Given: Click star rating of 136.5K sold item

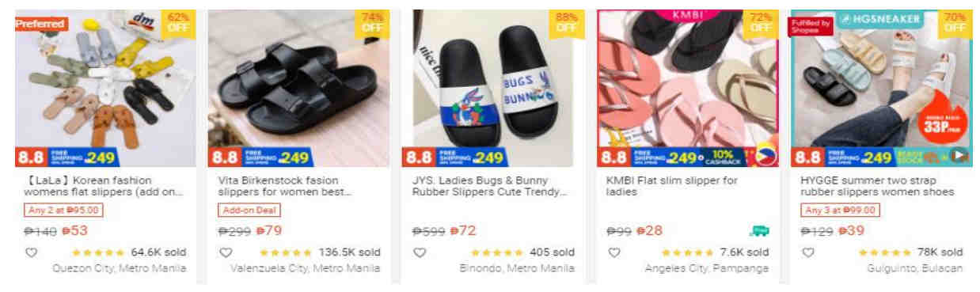Looking at the screenshot, I should tap(285, 252).
